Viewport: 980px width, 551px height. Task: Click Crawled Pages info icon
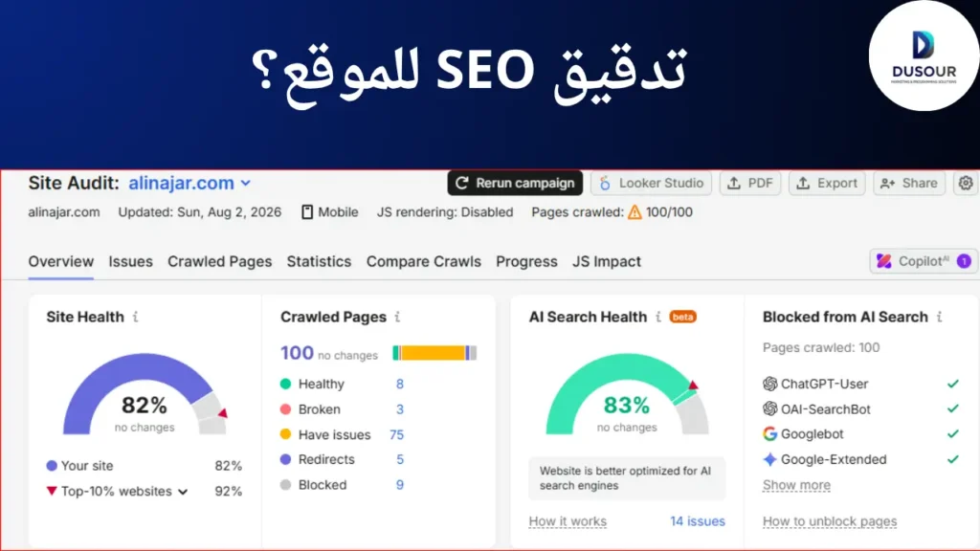pos(397,317)
